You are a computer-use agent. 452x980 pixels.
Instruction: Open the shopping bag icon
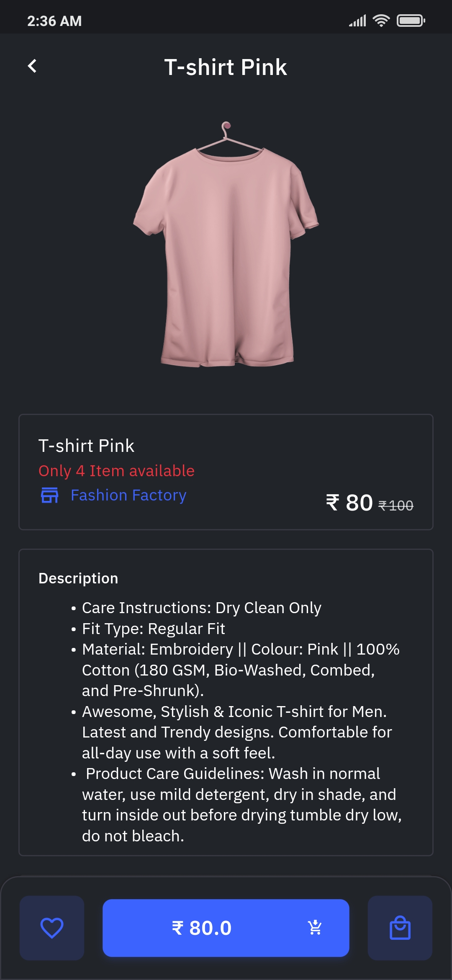400,928
